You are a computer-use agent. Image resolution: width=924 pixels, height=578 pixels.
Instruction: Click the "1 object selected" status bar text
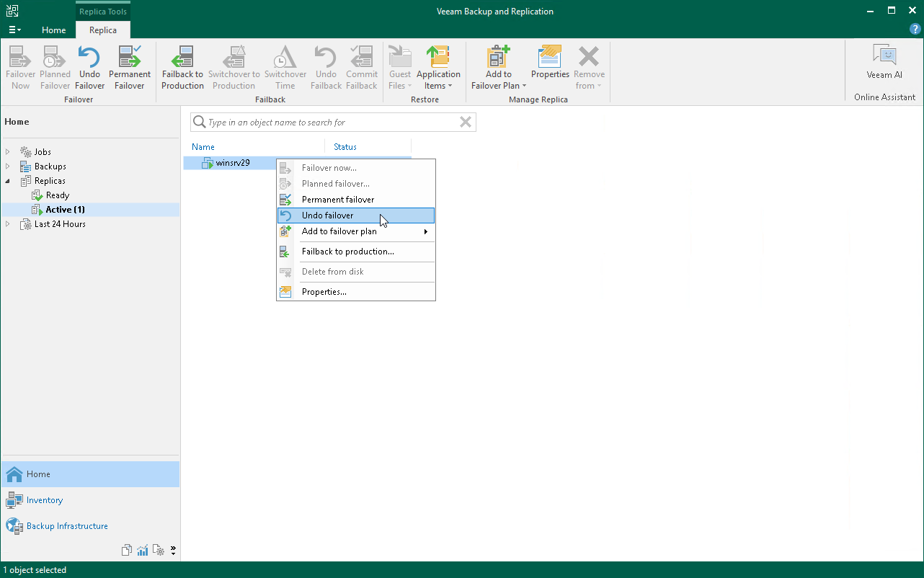tap(35, 570)
